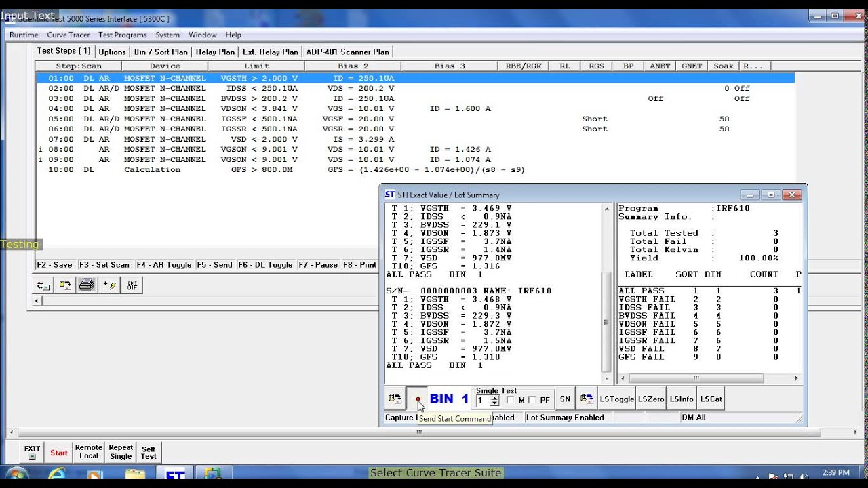Open the Help menu
The width and height of the screenshot is (868, 488).
tap(233, 35)
